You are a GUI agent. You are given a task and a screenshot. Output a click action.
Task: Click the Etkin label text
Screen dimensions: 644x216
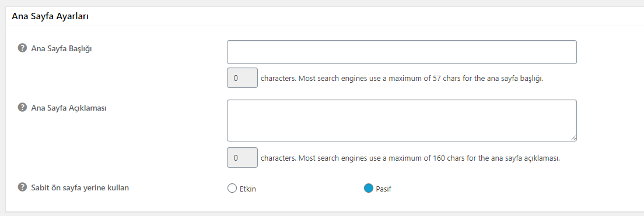click(248, 189)
